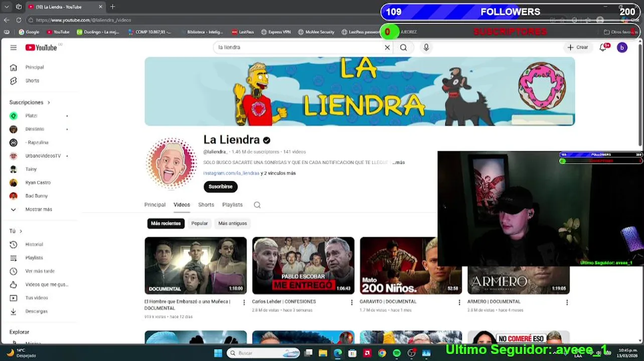Go to YouTube home via the logo
Viewport: 644px width, 361px height.
coord(41,48)
